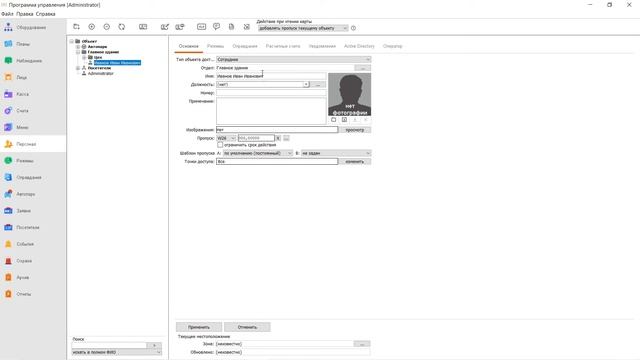
Task: Click into the Имя input field
Action: click(271, 76)
